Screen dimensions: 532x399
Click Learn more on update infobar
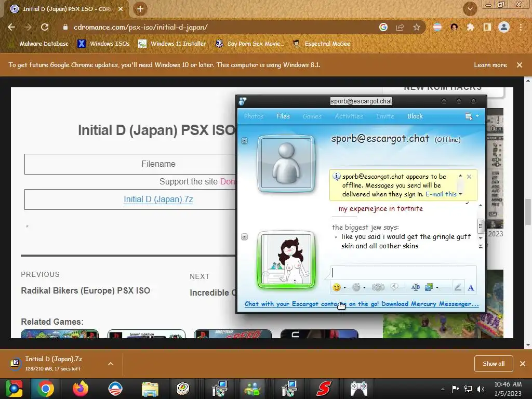490,65
